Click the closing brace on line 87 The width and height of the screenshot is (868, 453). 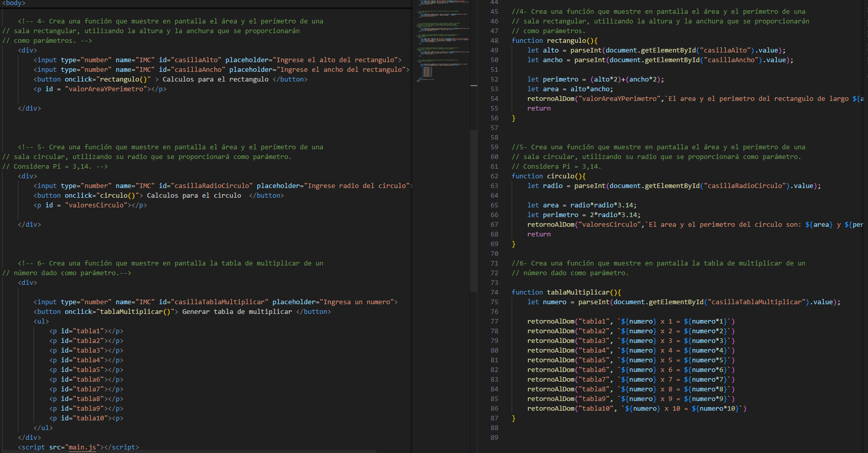point(514,418)
